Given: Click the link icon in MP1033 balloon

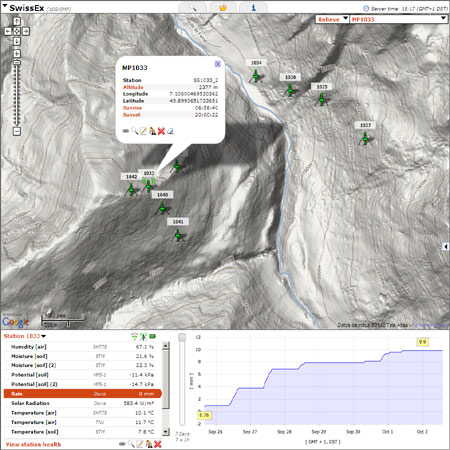Looking at the screenshot, I should 126,131.
